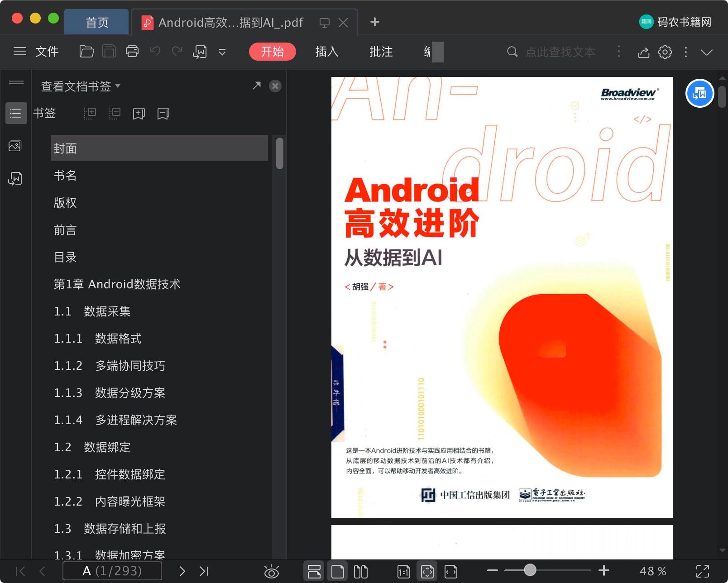Click the 48 % zoom level value

[652, 571]
